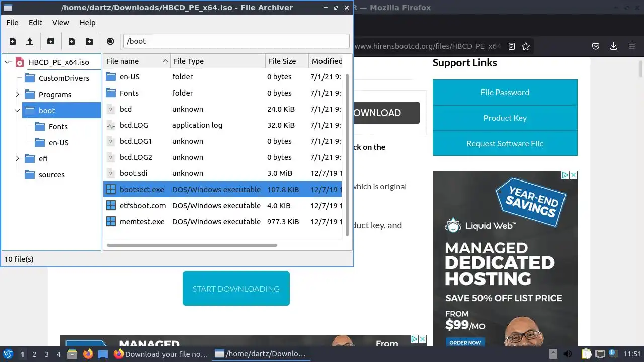Click the en-US folder icon in file list
This screenshot has width=644, height=362.
[111, 77]
